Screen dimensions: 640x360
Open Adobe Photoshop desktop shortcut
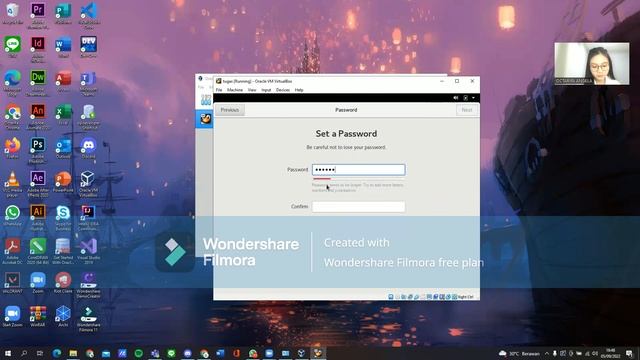coord(38,149)
